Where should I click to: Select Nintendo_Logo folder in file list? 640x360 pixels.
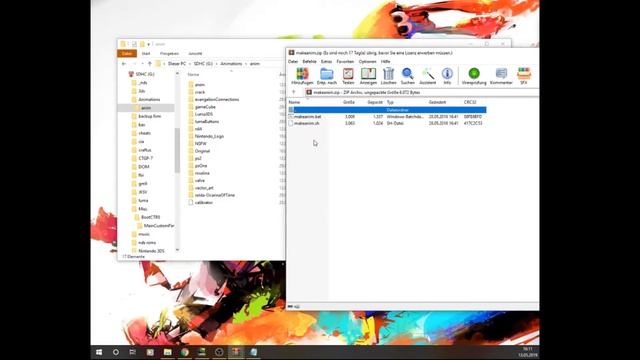[x=206, y=136]
